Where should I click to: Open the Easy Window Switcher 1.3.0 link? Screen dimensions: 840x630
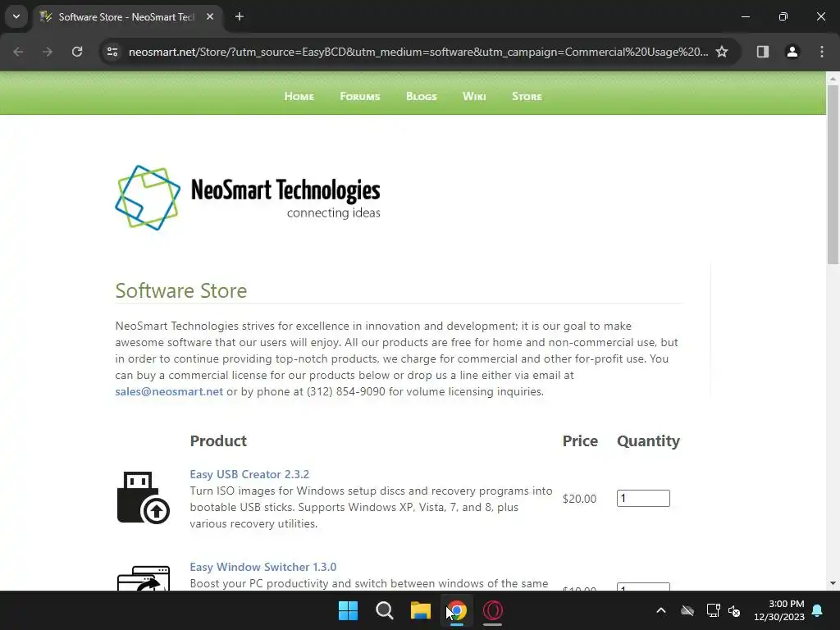pyautogui.click(x=263, y=567)
